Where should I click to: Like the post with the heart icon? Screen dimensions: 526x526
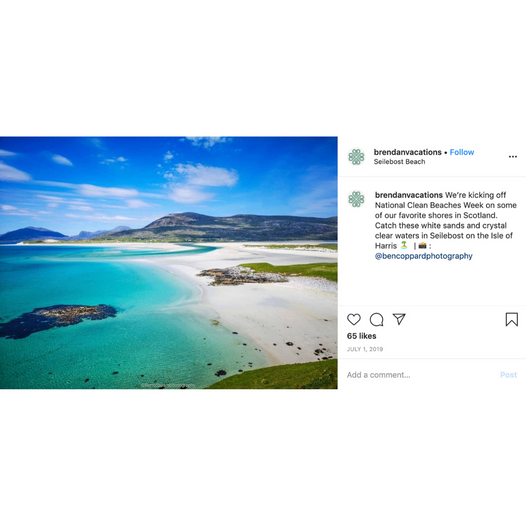(x=354, y=319)
